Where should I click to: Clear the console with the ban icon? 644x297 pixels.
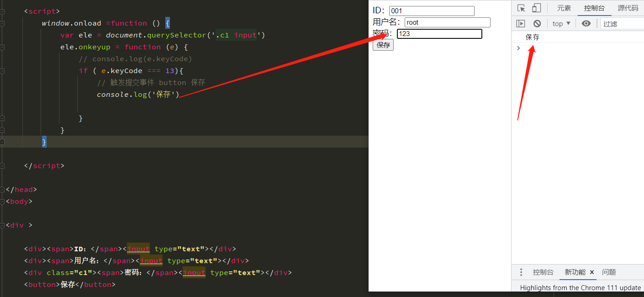[537, 24]
